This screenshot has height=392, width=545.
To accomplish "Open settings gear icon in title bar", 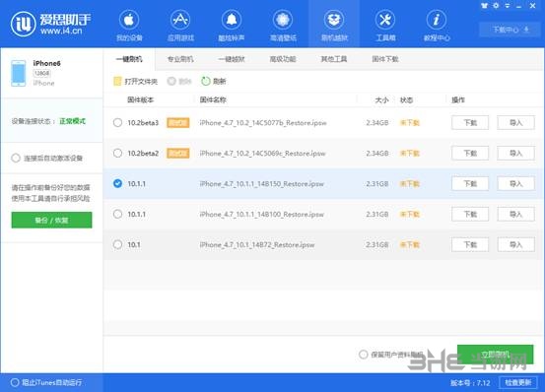I will [x=496, y=6].
